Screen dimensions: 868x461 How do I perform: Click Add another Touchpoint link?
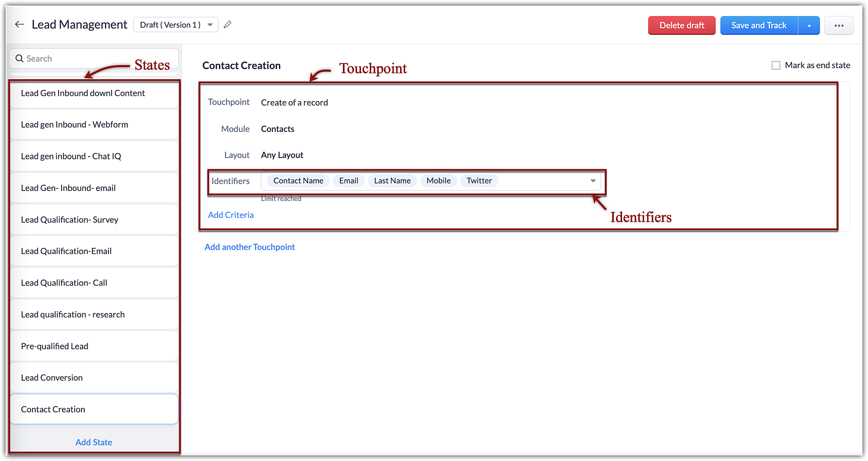[x=250, y=247]
